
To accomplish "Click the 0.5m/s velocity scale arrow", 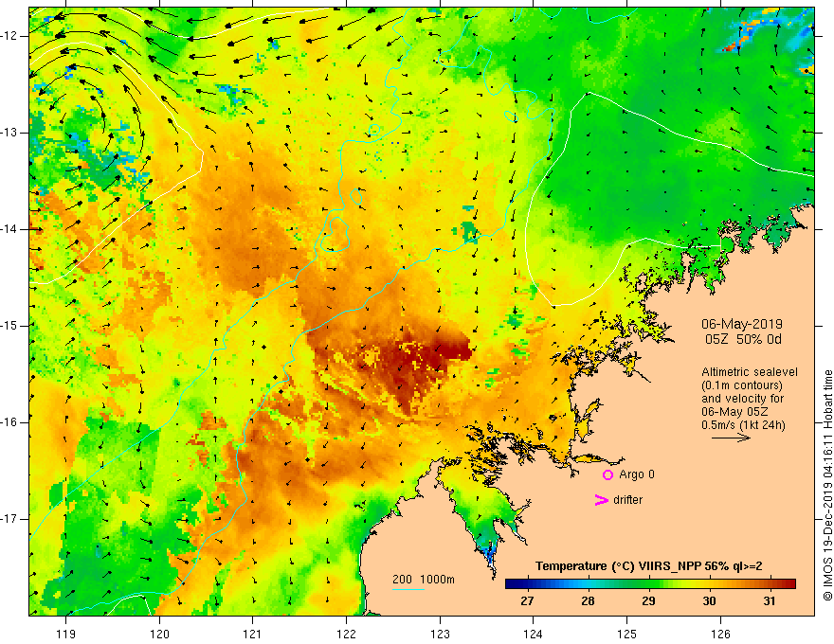I will 731,438.
